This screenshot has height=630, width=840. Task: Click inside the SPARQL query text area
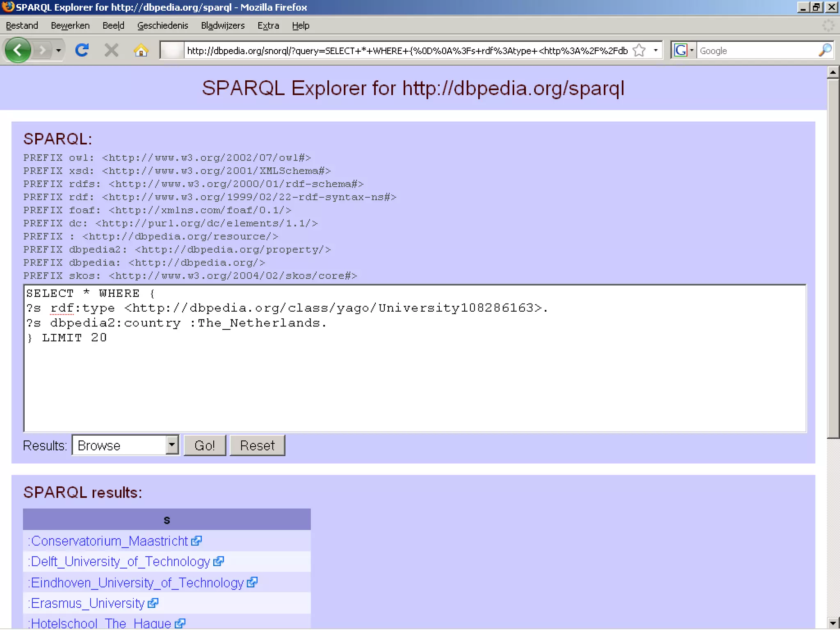pyautogui.click(x=414, y=381)
